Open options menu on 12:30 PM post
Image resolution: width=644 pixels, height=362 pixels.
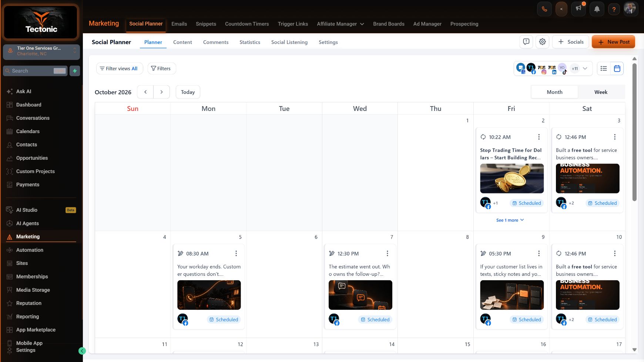[x=388, y=253]
